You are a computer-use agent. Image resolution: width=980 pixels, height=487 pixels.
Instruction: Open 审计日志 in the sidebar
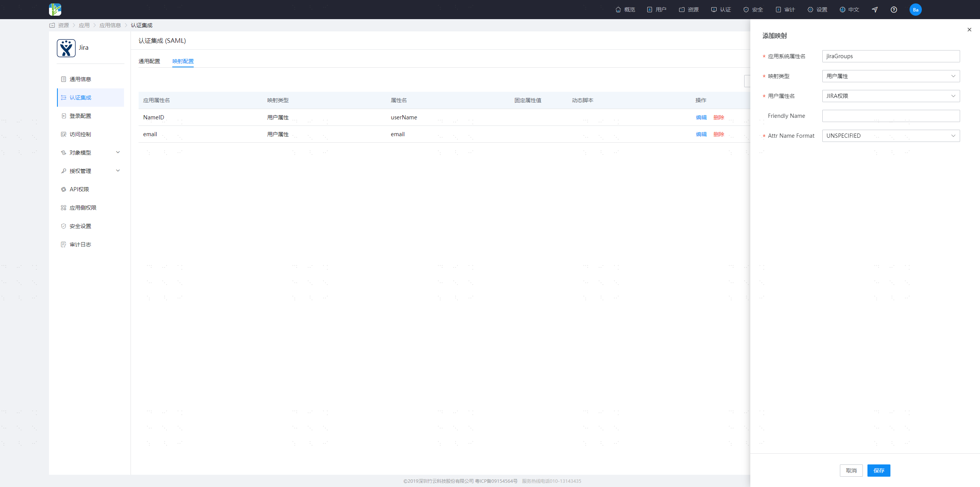(x=91, y=244)
